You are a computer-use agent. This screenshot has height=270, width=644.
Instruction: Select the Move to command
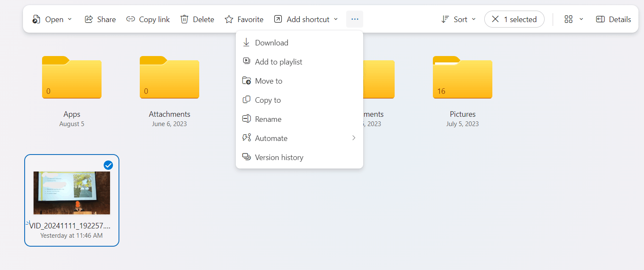click(268, 81)
